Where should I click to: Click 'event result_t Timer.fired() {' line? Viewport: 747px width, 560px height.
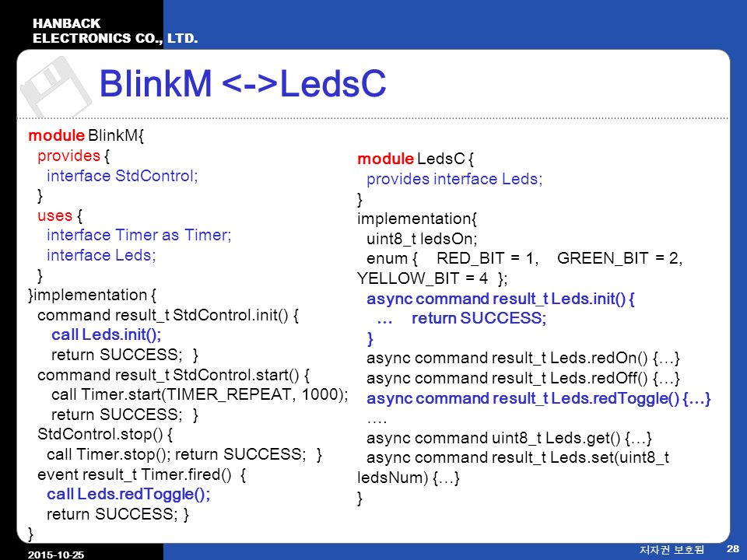tap(142, 474)
